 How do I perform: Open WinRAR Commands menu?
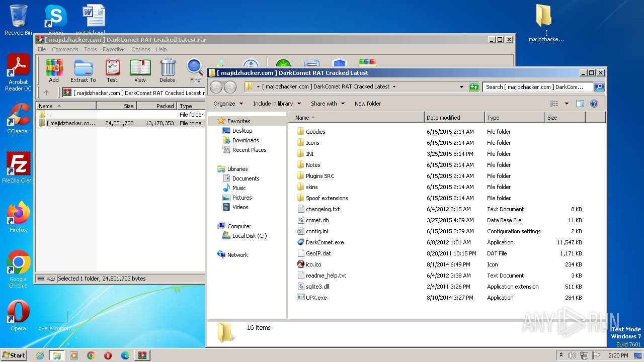click(65, 49)
